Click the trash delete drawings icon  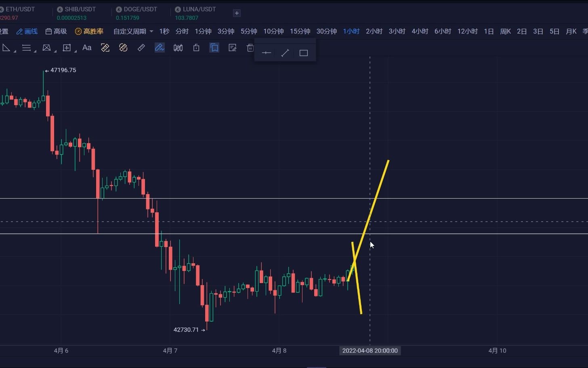250,48
